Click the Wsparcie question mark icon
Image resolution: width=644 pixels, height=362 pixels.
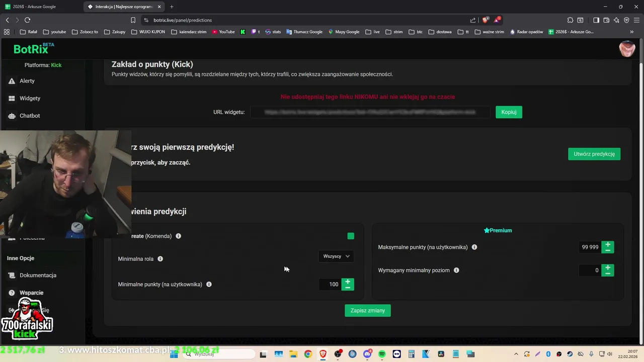click(x=12, y=293)
